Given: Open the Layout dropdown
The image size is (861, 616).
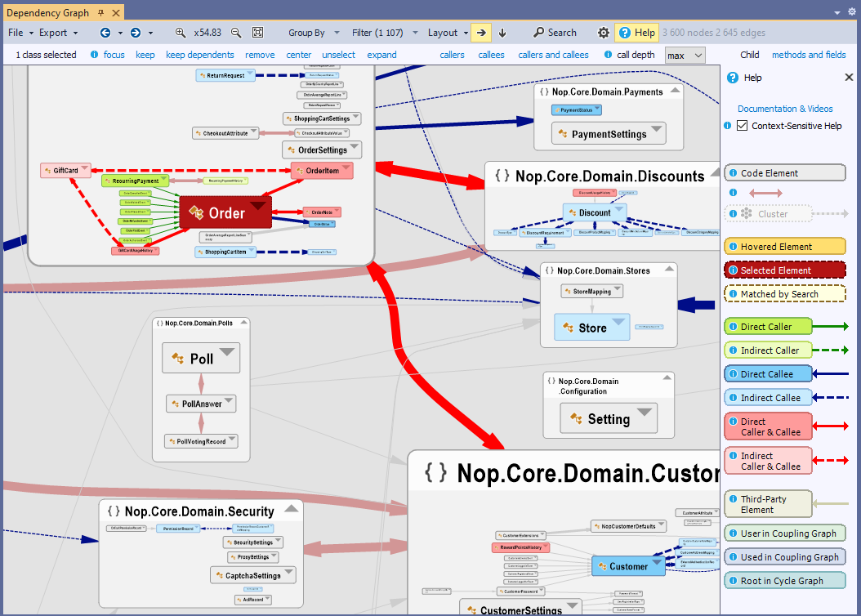Looking at the screenshot, I should (x=448, y=33).
